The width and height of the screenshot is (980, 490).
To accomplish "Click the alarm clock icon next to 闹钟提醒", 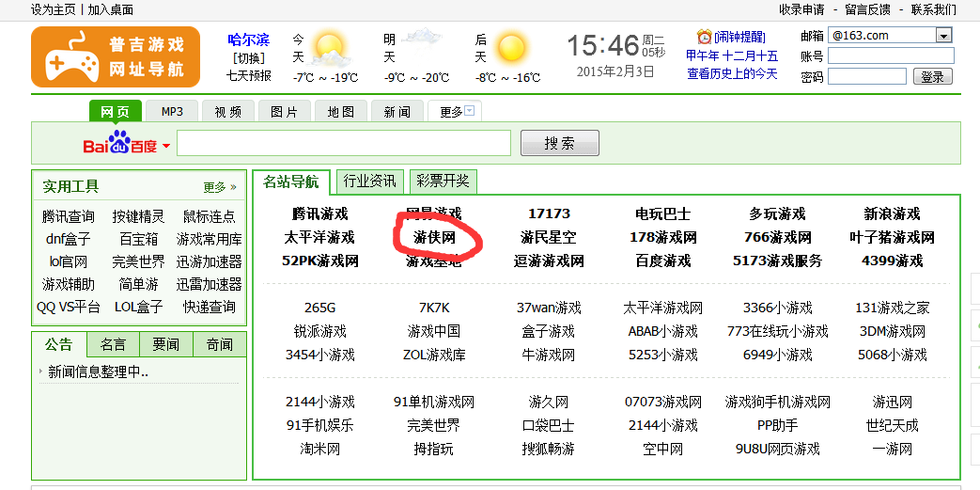I will point(705,37).
